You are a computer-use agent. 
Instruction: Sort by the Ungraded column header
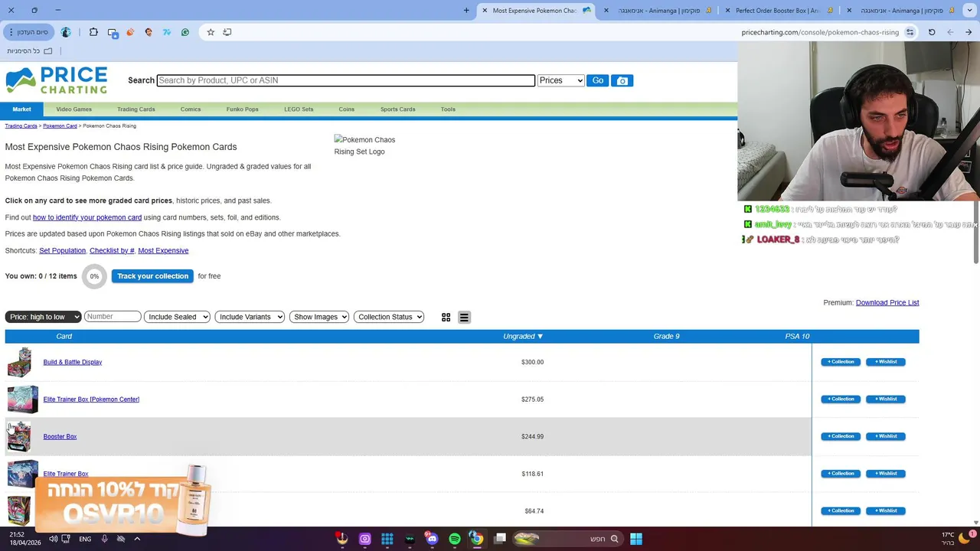tap(523, 336)
